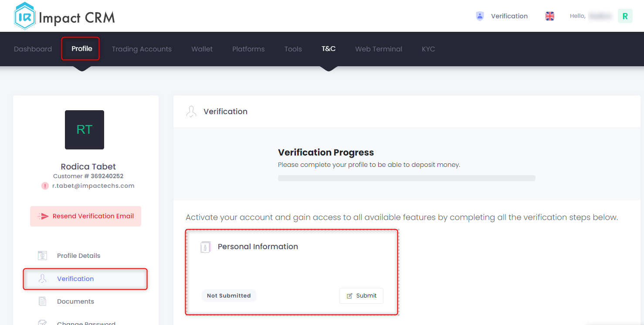Switch to the Trading Accounts tab
Image resolution: width=644 pixels, height=325 pixels.
[x=142, y=49]
